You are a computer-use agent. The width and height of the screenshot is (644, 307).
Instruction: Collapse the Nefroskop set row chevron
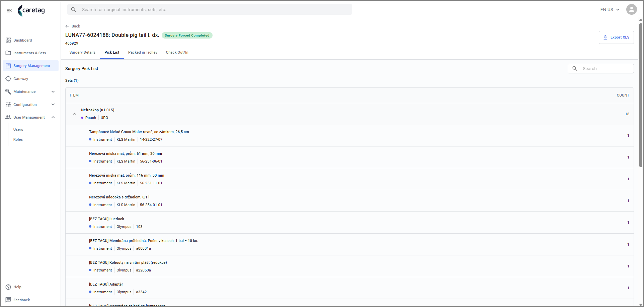coord(74,114)
